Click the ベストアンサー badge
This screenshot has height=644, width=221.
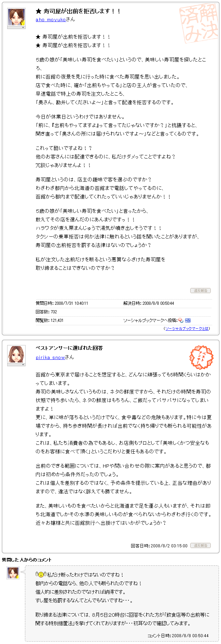(x=202, y=357)
